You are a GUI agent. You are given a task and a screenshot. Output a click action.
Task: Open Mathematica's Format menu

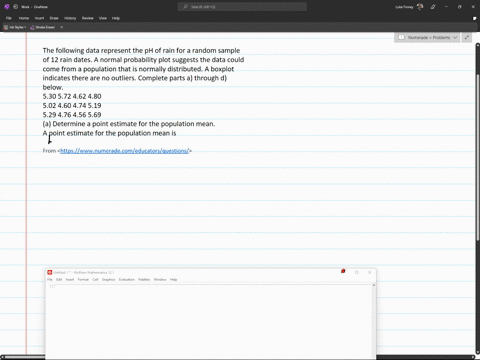tap(83, 280)
